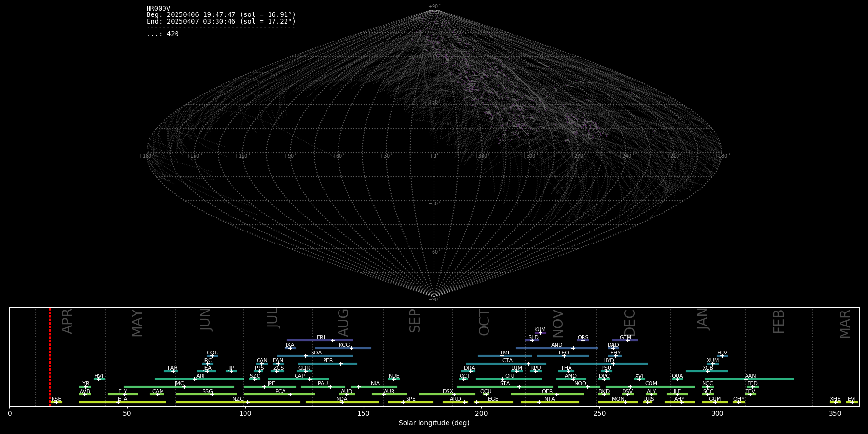
Task: Click the GEM shower label
Action: pos(625,338)
